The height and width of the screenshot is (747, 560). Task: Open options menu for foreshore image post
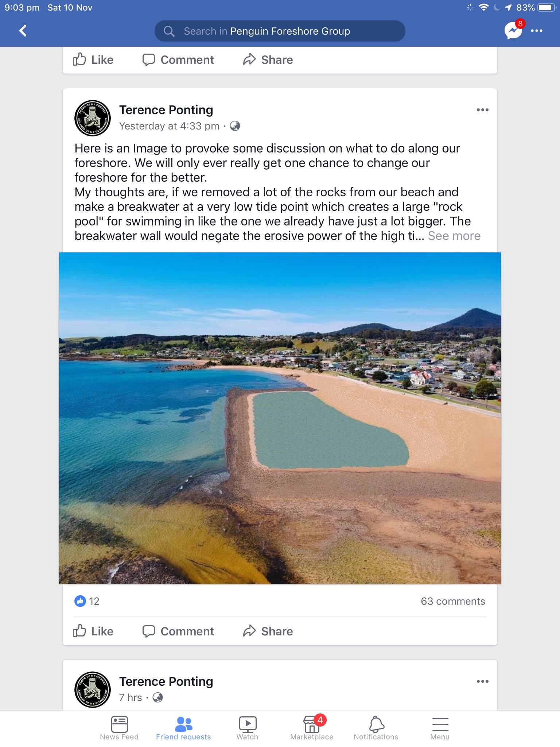tap(482, 110)
